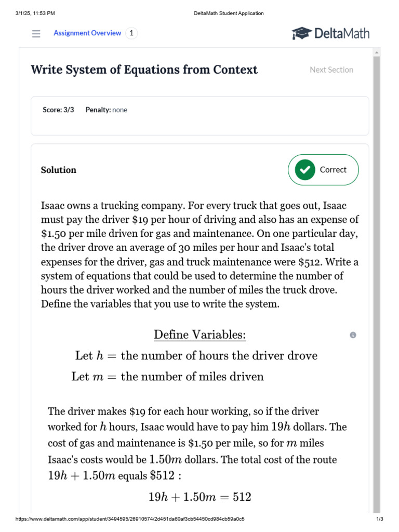Image resolution: width=399 pixels, height=532 pixels.
Task: Click the centered equation 19h + 1.50m = 512
Action: (199, 497)
